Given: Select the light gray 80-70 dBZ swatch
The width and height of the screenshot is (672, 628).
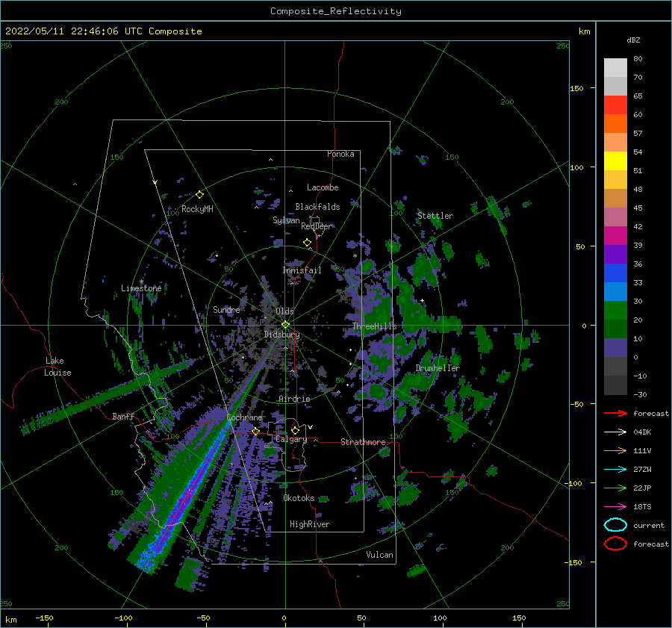Looking at the screenshot, I should [x=615, y=68].
